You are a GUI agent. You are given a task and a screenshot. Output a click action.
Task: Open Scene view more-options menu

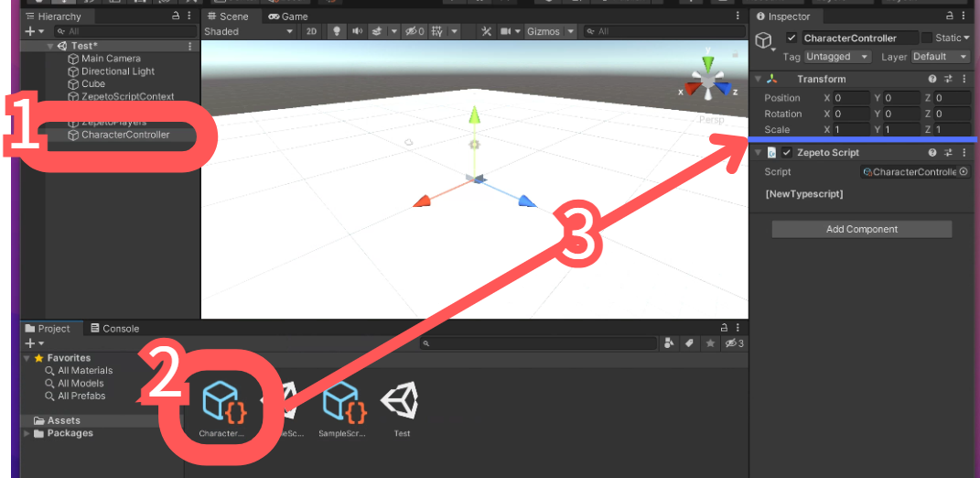(x=738, y=16)
